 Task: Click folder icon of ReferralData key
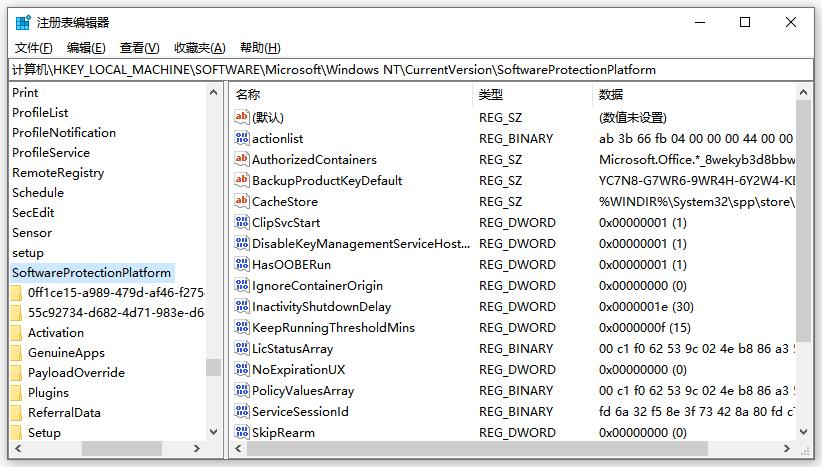(x=17, y=412)
